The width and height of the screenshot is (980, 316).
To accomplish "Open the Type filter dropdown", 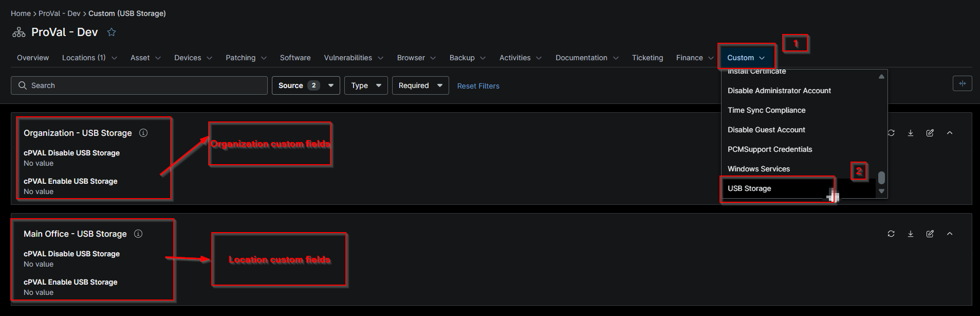I will (x=366, y=85).
